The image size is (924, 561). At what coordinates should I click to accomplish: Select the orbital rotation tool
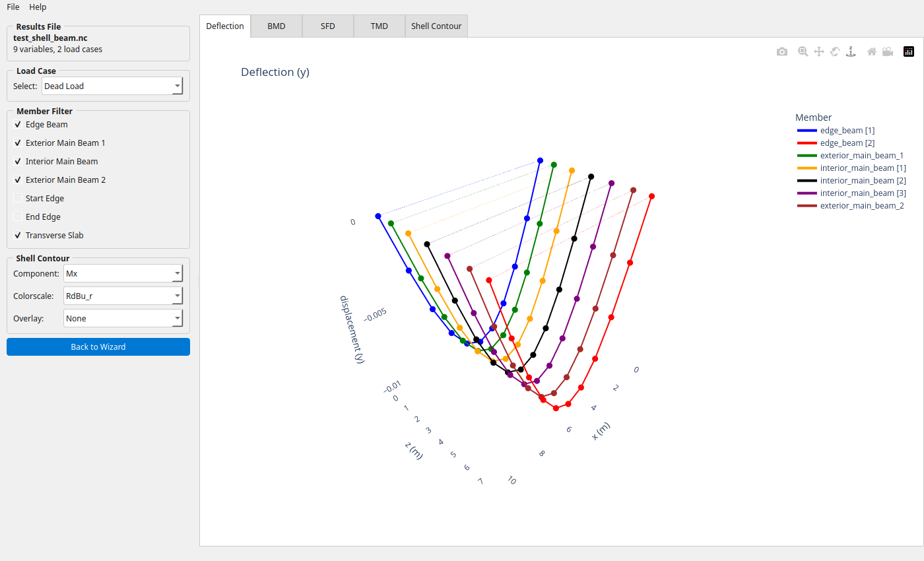(835, 51)
